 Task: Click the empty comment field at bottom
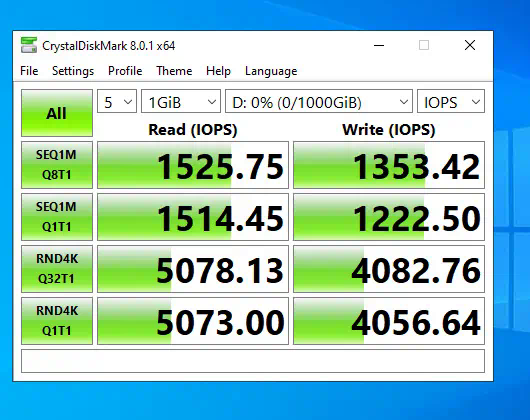click(x=253, y=361)
